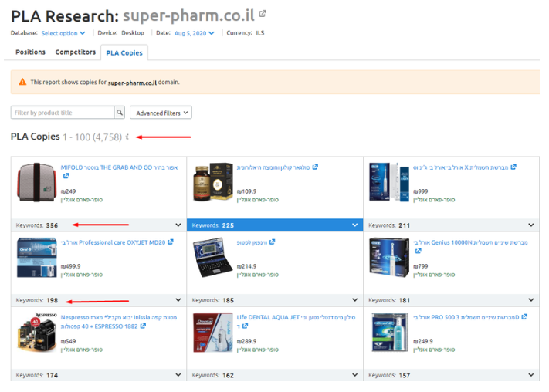Open PRO 500 3D toothbrush product link
Screen dimensions: 549x392
466,317
